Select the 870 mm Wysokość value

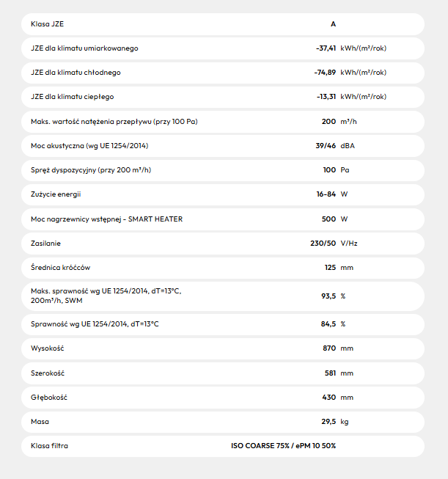point(328,348)
